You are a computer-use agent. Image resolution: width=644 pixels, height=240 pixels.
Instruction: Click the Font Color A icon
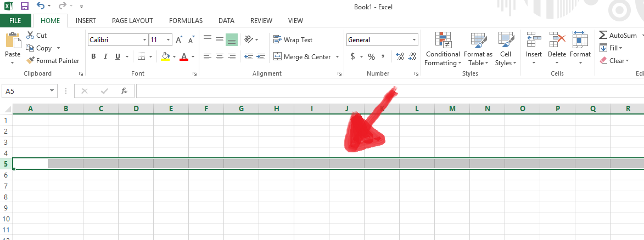[184, 56]
